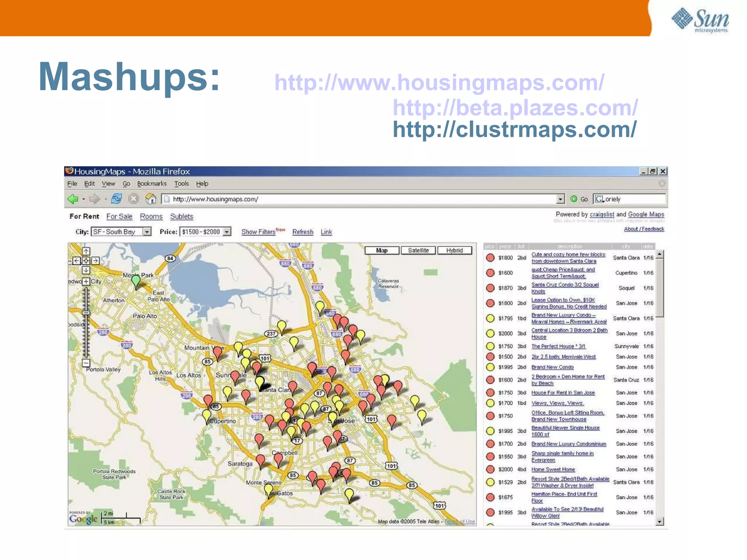
Task: Select the Sublets link
Action: (182, 216)
